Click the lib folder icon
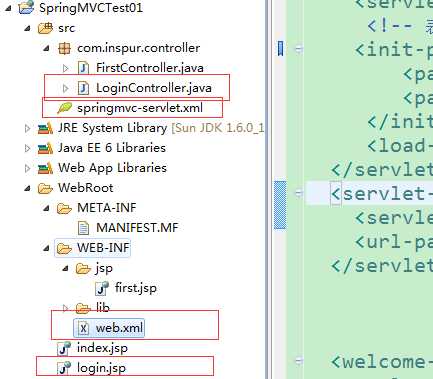 83,308
